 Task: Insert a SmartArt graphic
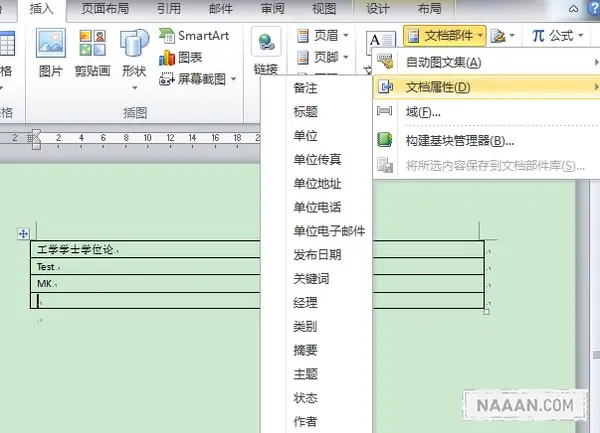click(x=195, y=36)
